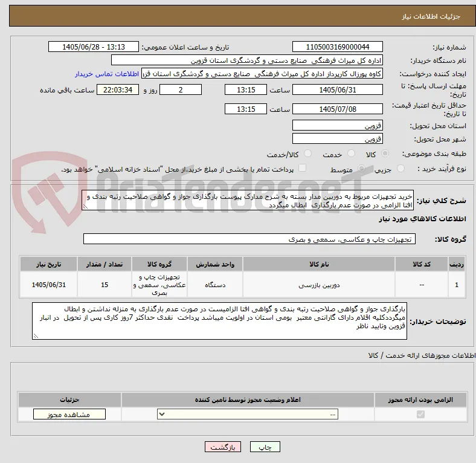
Task: Select the خدمت radio button
Action: [351, 154]
